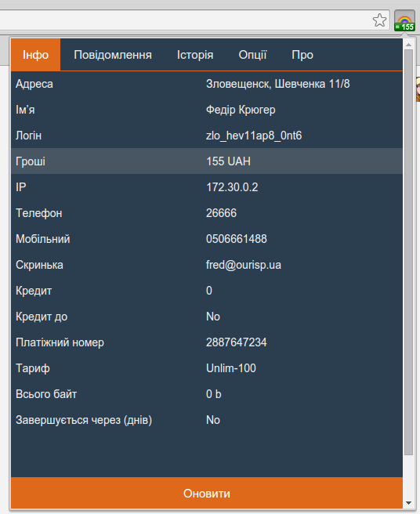Select the Гроші row showing 155 UAH
Image resolution: width=420 pixels, height=514 pixels.
tap(207, 161)
